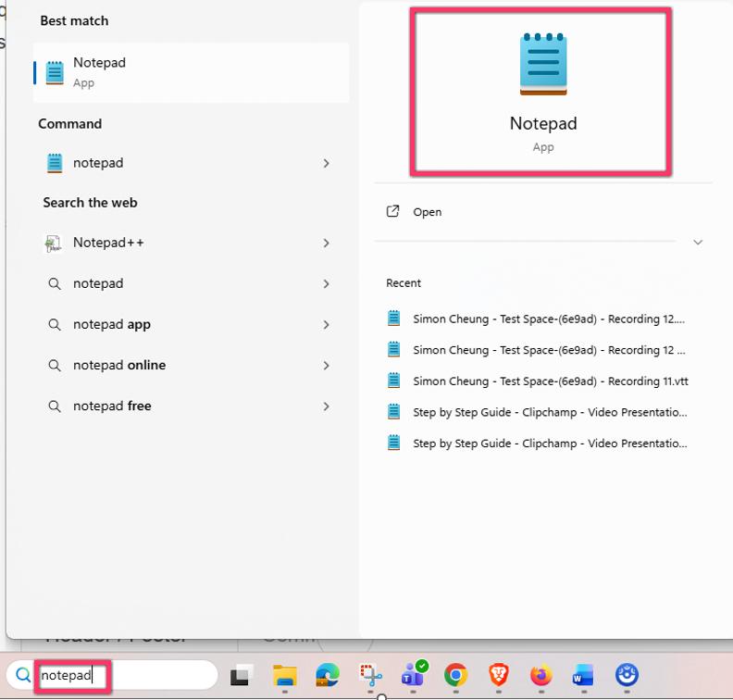Expand the Notepad++ result chevron
Screen dimensions: 733x700
(x=327, y=244)
